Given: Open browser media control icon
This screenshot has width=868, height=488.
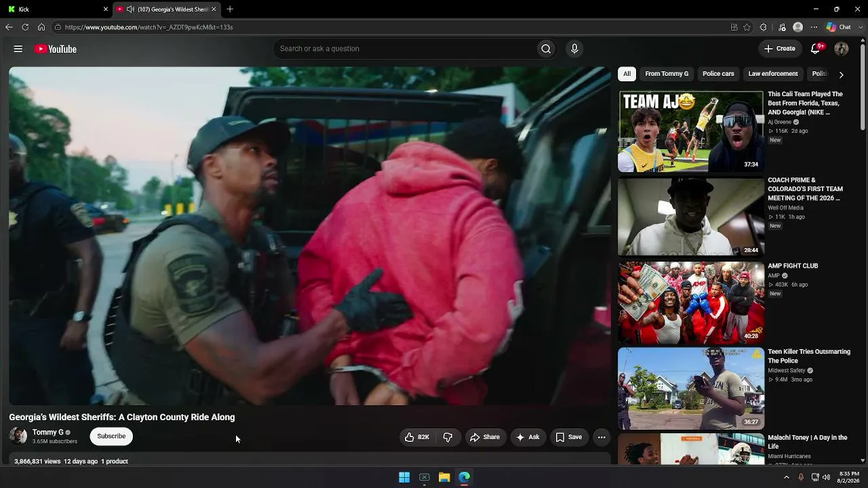Looking at the screenshot, I should pos(783,27).
